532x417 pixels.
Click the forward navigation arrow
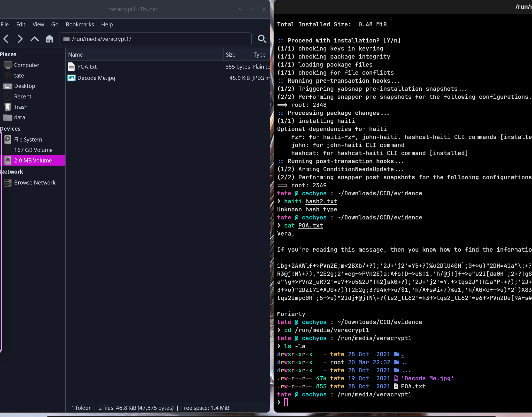[x=20, y=39]
